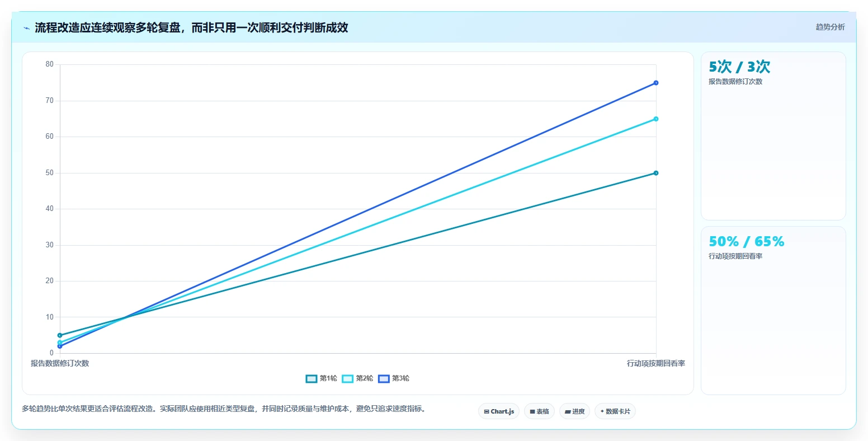Click the y-axis value 40
This screenshot has width=868, height=441.
(x=50, y=209)
